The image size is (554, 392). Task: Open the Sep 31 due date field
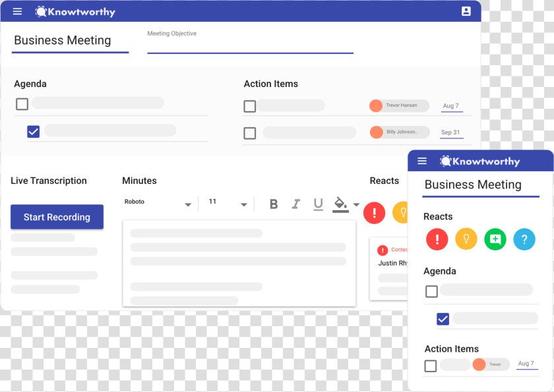tap(451, 132)
